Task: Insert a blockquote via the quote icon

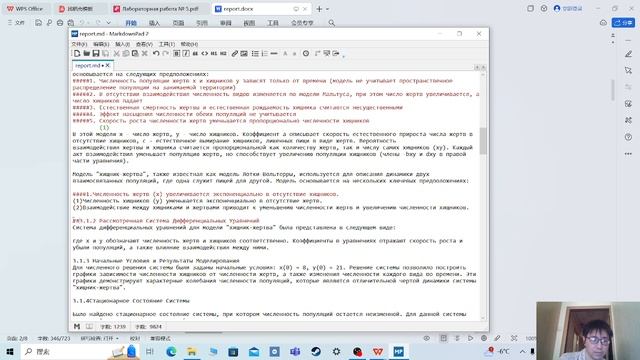Action: pos(195,53)
